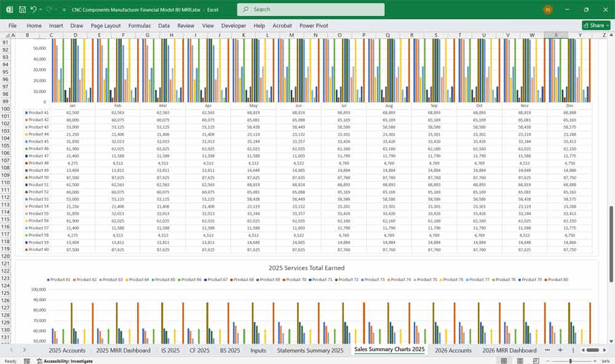Click the vertical scrollbar up arrow

tap(611, 35)
